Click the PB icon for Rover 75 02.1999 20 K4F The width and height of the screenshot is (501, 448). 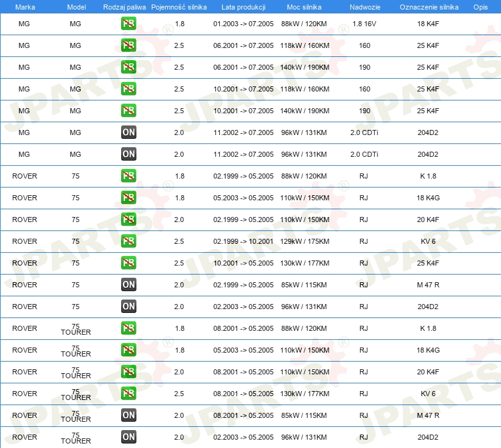128,220
